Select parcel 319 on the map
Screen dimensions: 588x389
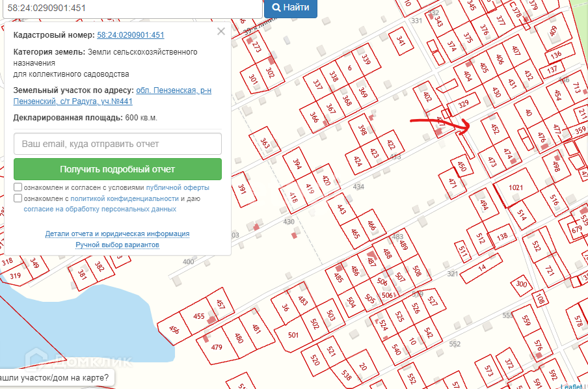pos(15,276)
